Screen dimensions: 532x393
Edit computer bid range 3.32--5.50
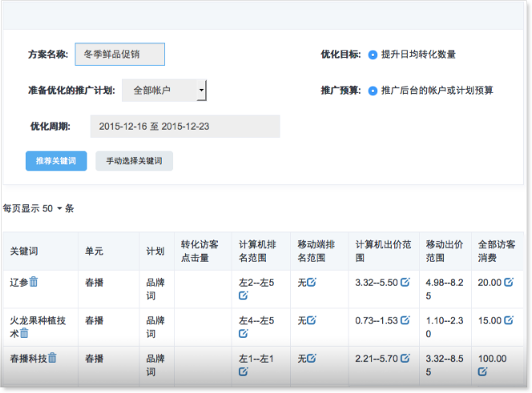tap(405, 282)
